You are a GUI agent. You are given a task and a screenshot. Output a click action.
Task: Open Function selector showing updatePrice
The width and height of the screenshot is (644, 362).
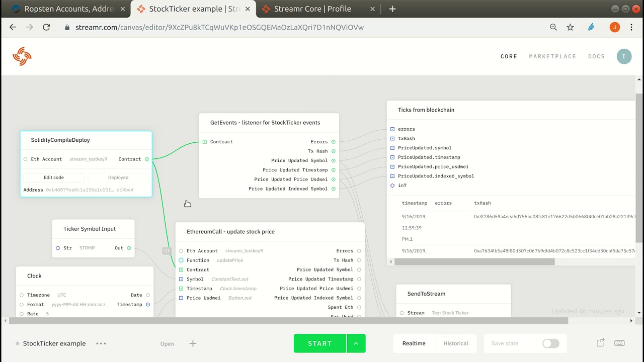tap(230, 260)
